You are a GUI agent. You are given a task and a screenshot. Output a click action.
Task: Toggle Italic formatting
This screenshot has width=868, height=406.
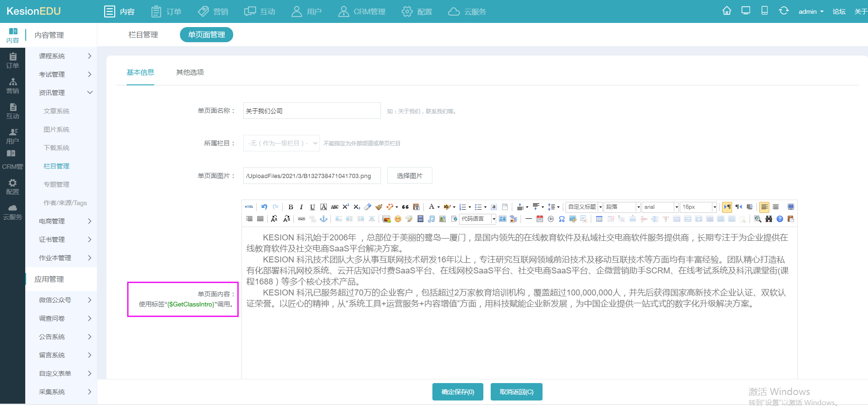(301, 207)
